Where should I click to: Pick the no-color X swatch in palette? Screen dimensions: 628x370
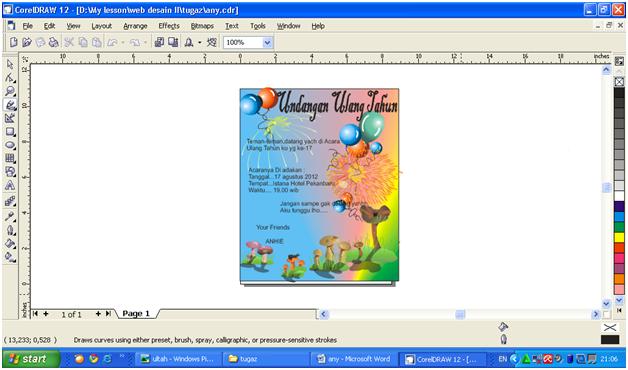tap(619, 82)
